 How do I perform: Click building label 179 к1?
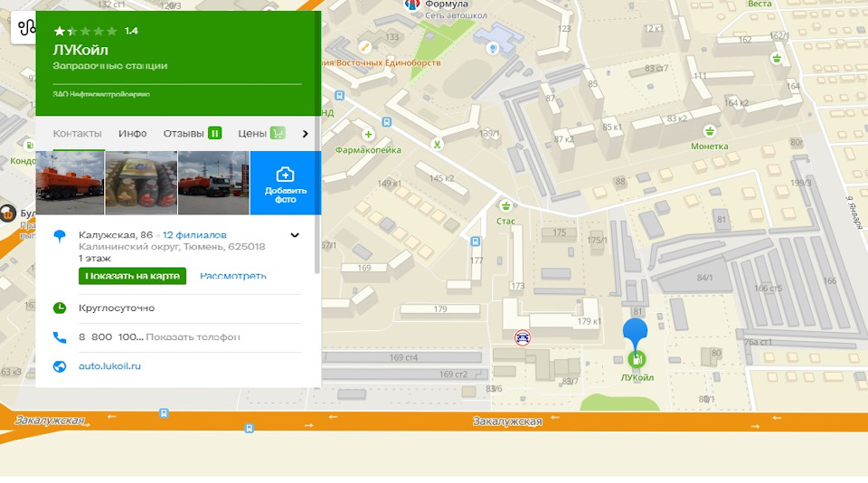(589, 321)
